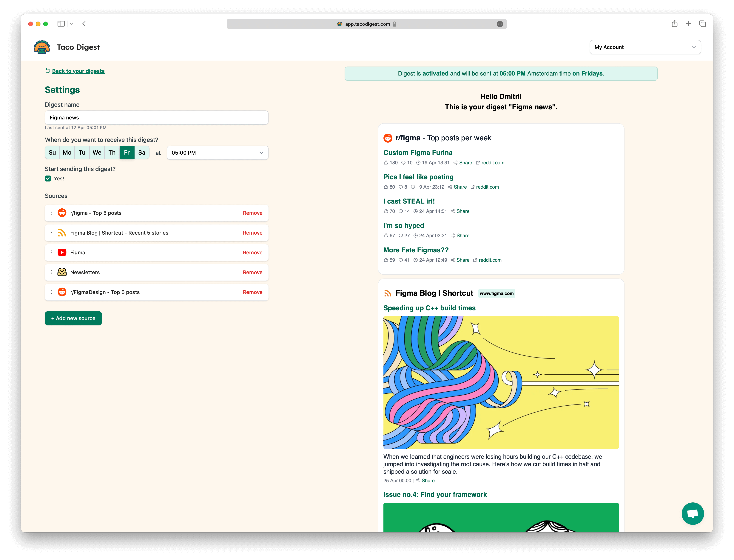Click comment icon on Pics I feel like posting
Screen dimensions: 734x560
[x=401, y=187]
